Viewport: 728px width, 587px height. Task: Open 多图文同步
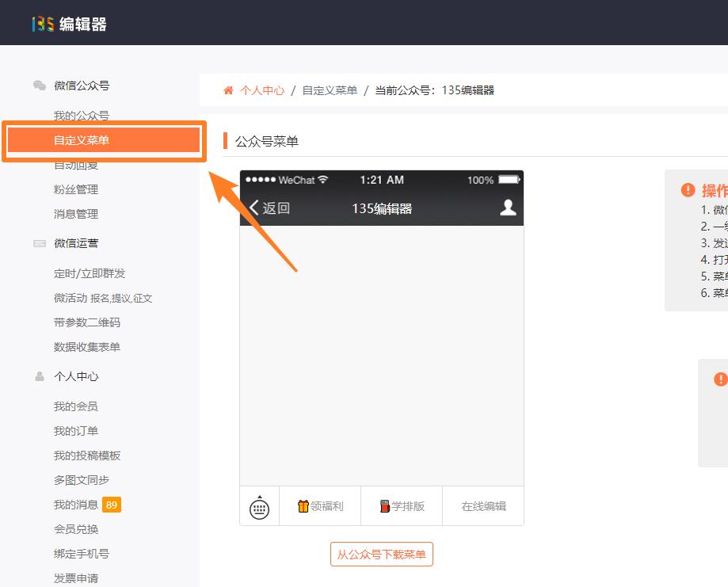82,480
